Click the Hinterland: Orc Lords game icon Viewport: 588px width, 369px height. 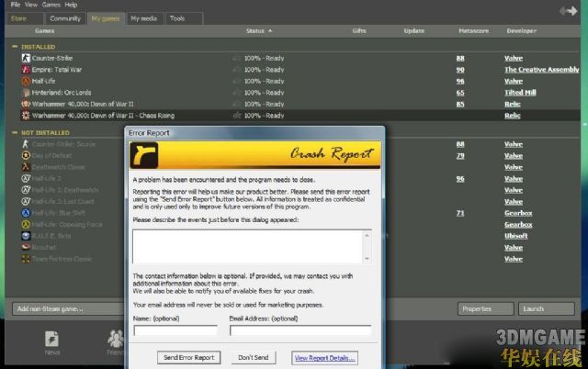pyautogui.click(x=26, y=93)
